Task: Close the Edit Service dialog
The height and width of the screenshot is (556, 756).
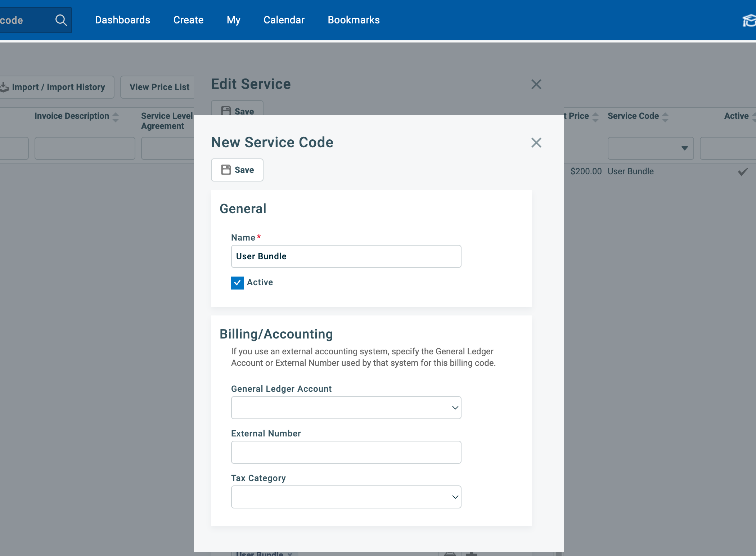Action: tap(536, 84)
